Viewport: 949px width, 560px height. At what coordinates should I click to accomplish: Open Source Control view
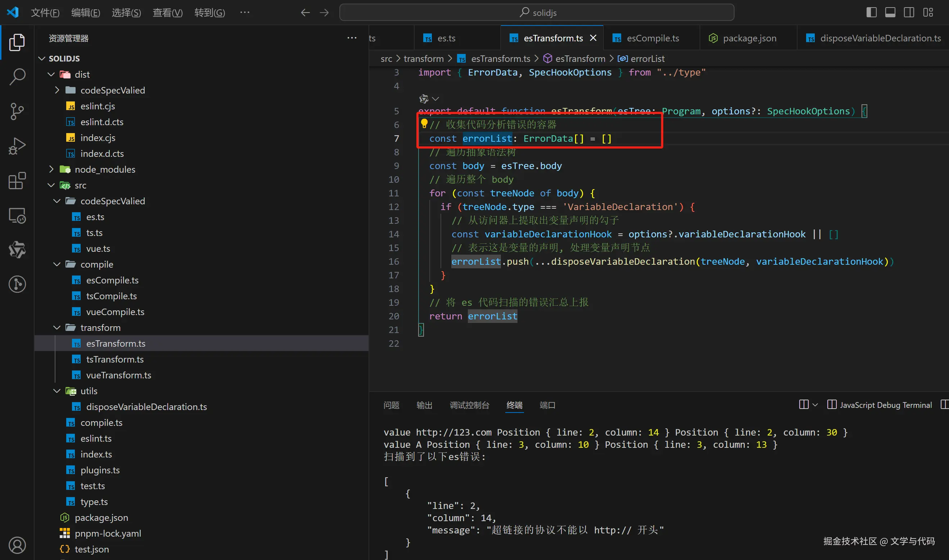17,111
